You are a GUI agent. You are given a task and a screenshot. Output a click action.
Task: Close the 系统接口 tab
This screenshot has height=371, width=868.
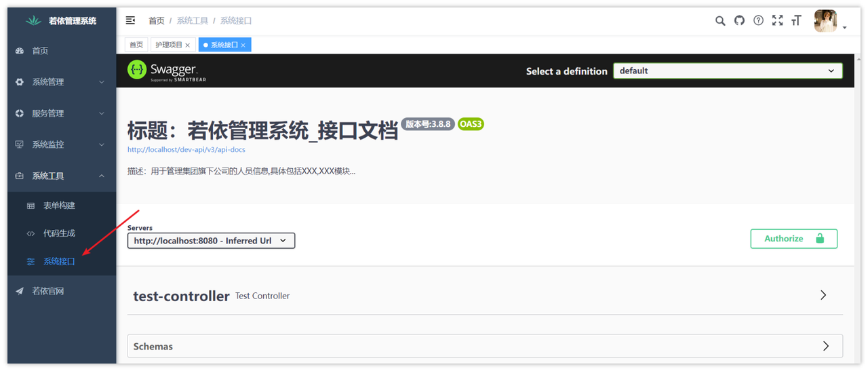pos(243,45)
